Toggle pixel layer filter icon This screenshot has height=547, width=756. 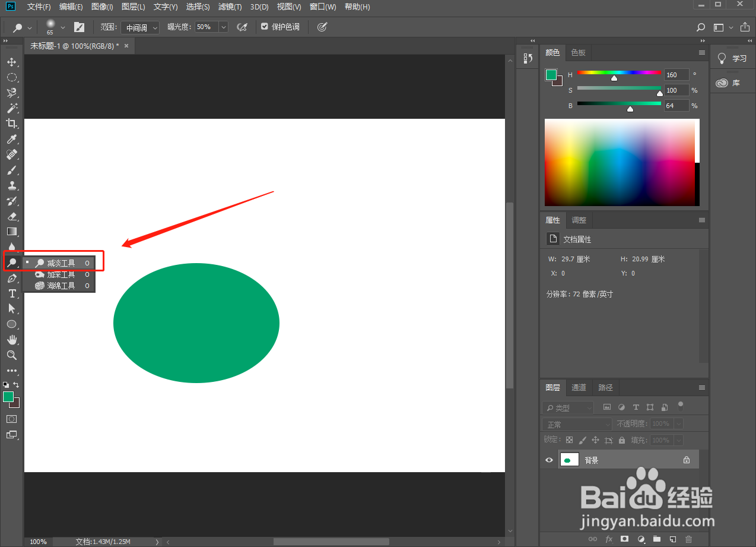607,407
